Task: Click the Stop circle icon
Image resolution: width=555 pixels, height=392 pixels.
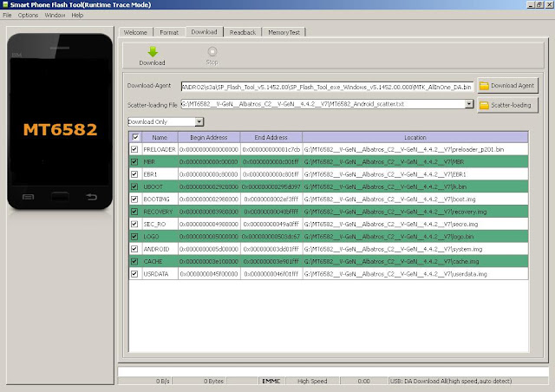Action: pyautogui.click(x=212, y=52)
